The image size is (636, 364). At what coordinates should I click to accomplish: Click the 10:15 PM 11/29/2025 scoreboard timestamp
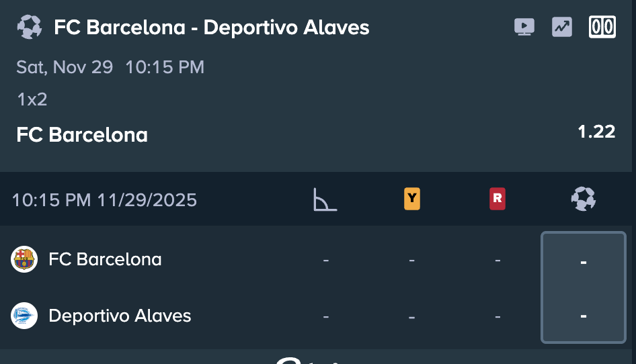104,200
